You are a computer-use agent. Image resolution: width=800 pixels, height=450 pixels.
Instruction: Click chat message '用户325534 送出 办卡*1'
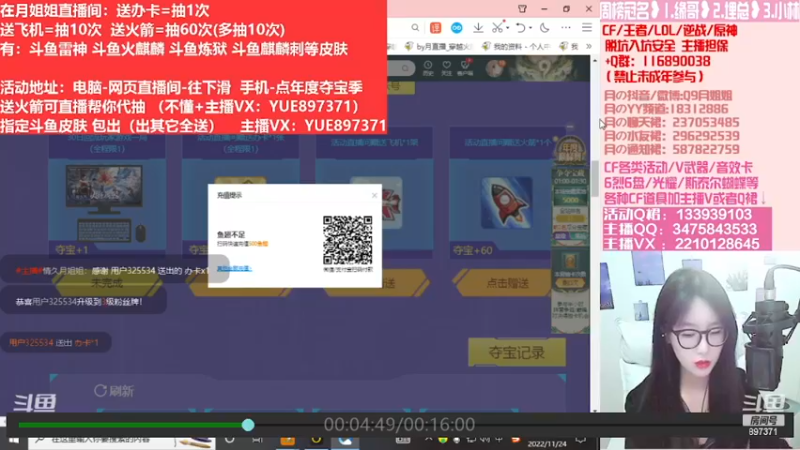tap(54, 342)
